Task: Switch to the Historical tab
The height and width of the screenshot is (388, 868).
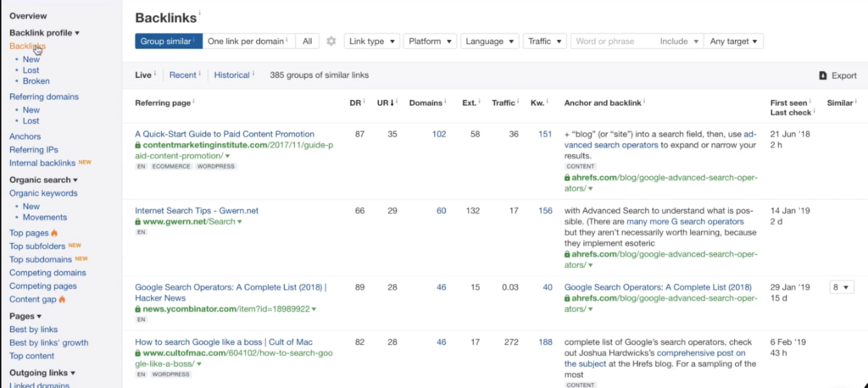Action: click(x=232, y=75)
